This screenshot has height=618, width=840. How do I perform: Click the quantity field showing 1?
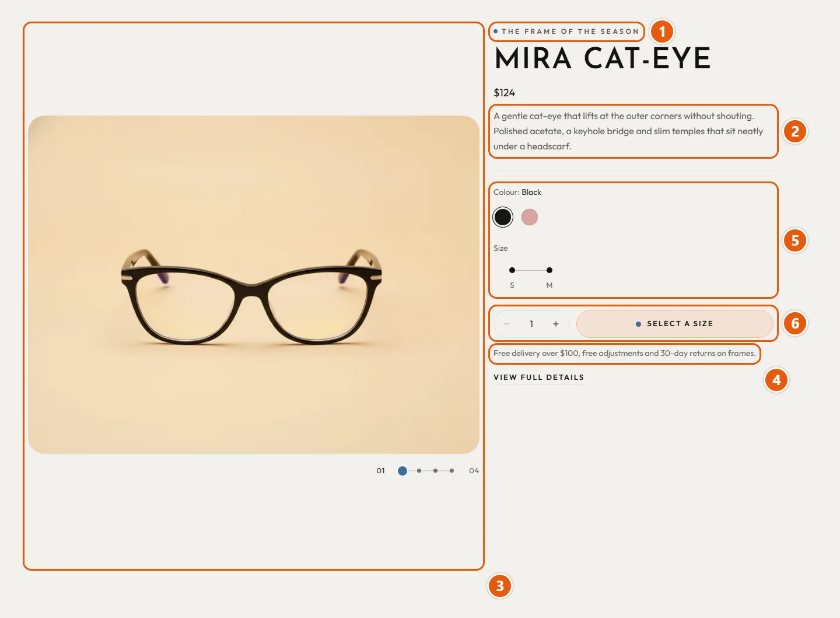tap(531, 324)
